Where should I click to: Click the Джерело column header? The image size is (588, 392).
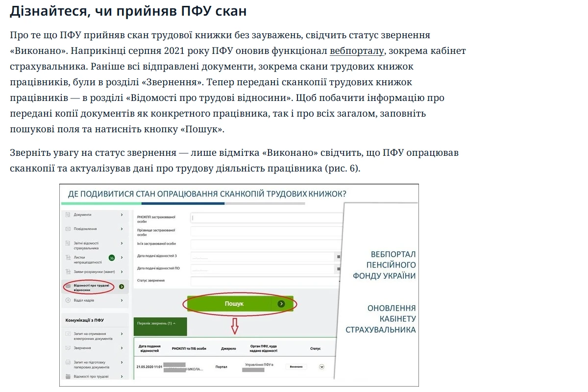228,349
